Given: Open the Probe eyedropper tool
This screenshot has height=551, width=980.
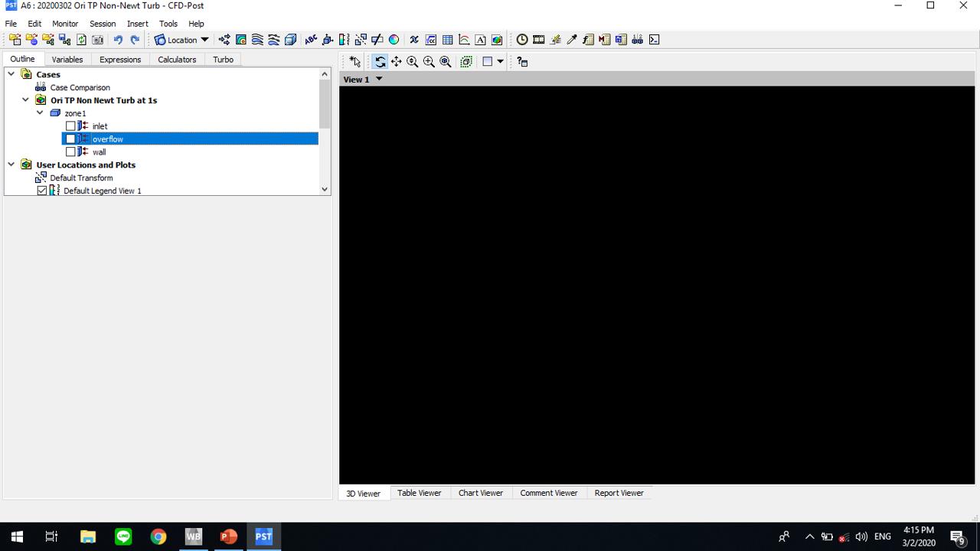Looking at the screenshot, I should click(572, 40).
